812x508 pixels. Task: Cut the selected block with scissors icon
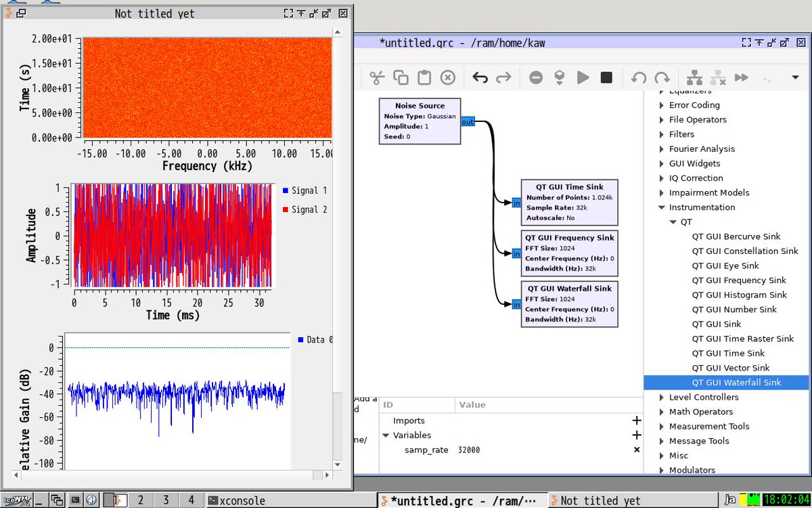[x=377, y=77]
